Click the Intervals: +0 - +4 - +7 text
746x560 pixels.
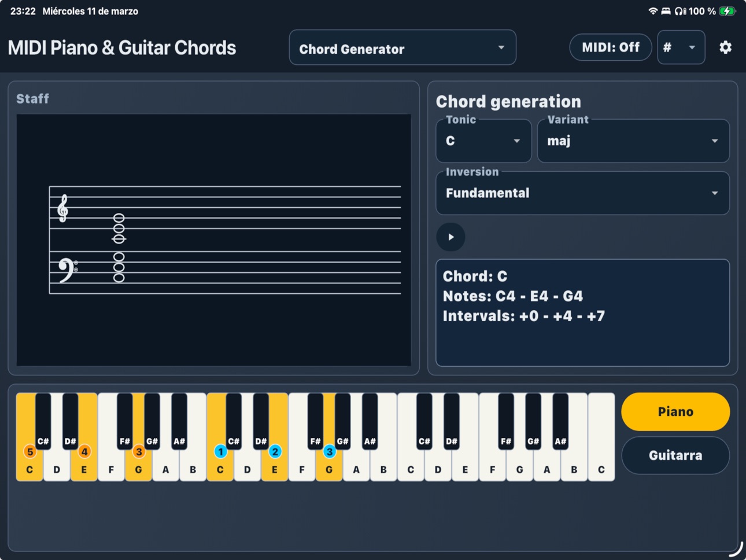click(x=524, y=316)
